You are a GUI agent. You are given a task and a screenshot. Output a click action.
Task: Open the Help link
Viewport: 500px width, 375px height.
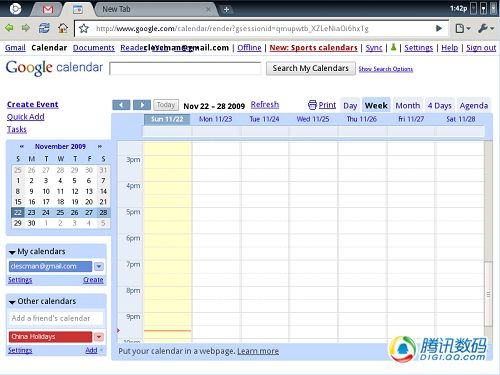(450, 48)
